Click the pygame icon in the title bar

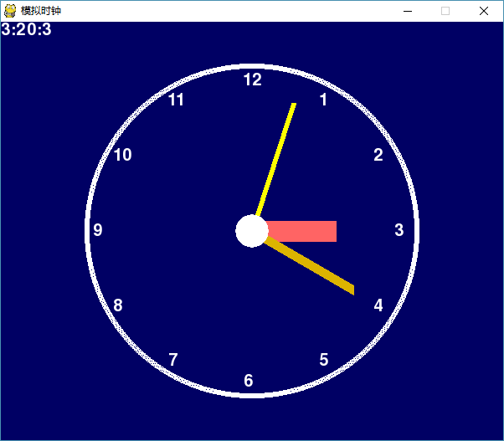(10, 11)
